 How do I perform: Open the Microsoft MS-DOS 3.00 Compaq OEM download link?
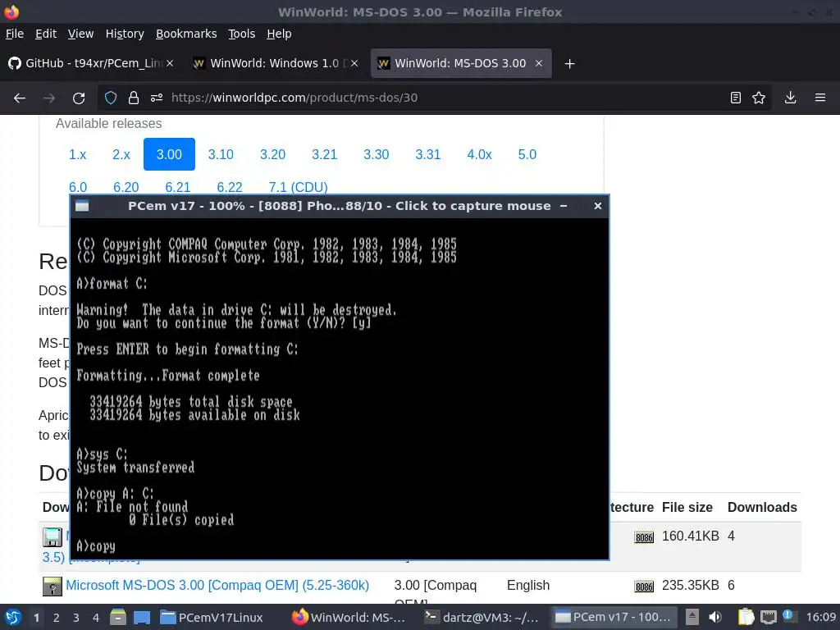(x=217, y=585)
